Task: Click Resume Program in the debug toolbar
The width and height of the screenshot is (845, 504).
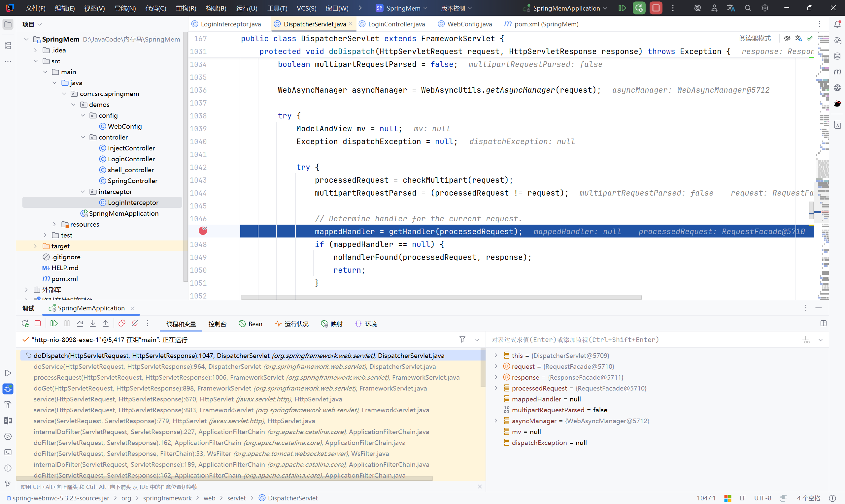Action: pyautogui.click(x=54, y=324)
